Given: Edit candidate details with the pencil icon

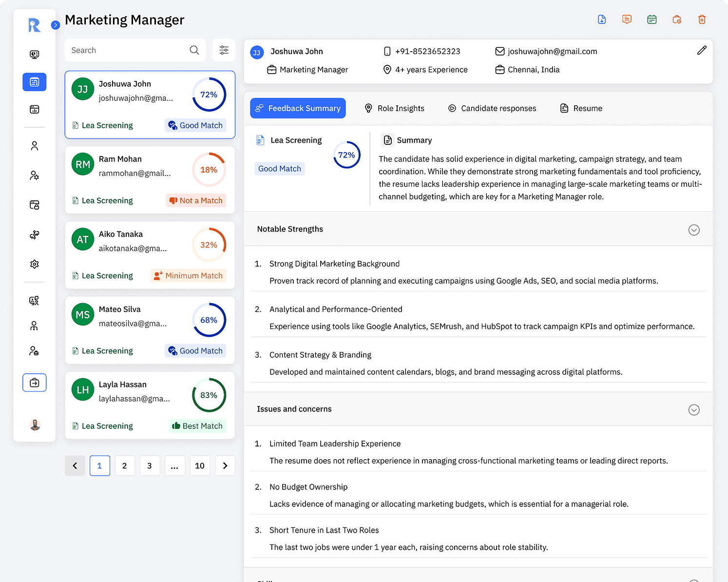Looking at the screenshot, I should click(702, 50).
